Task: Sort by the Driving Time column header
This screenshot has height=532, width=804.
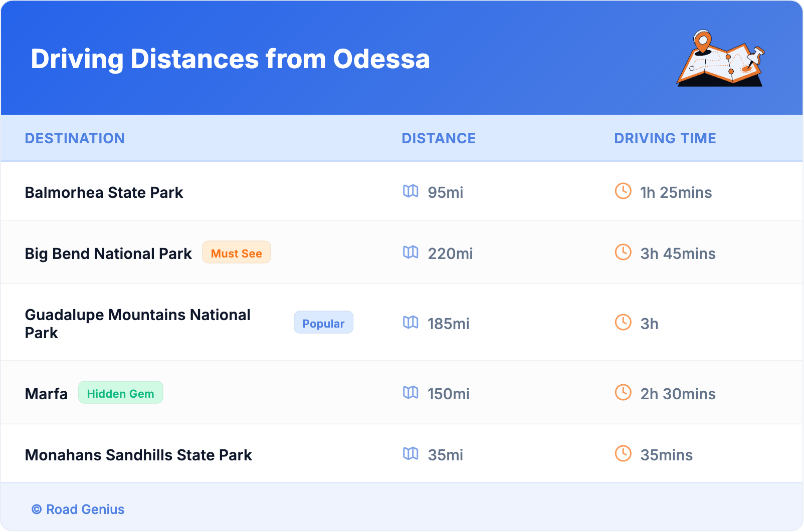Action: pos(665,138)
